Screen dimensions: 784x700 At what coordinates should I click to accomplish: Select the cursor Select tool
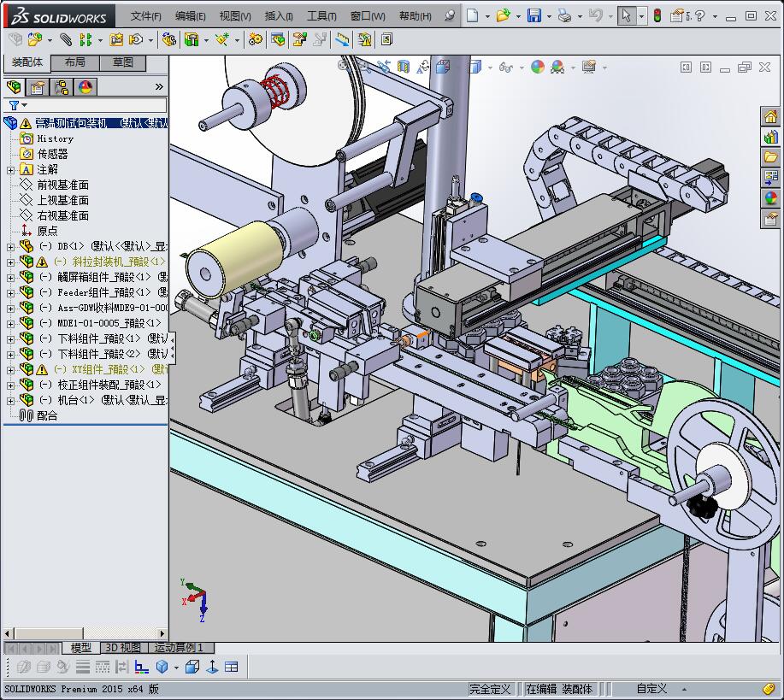pyautogui.click(x=627, y=15)
